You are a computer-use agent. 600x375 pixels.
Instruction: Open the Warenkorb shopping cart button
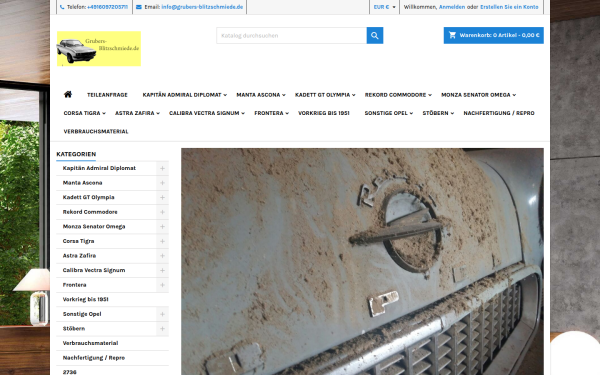click(x=494, y=35)
